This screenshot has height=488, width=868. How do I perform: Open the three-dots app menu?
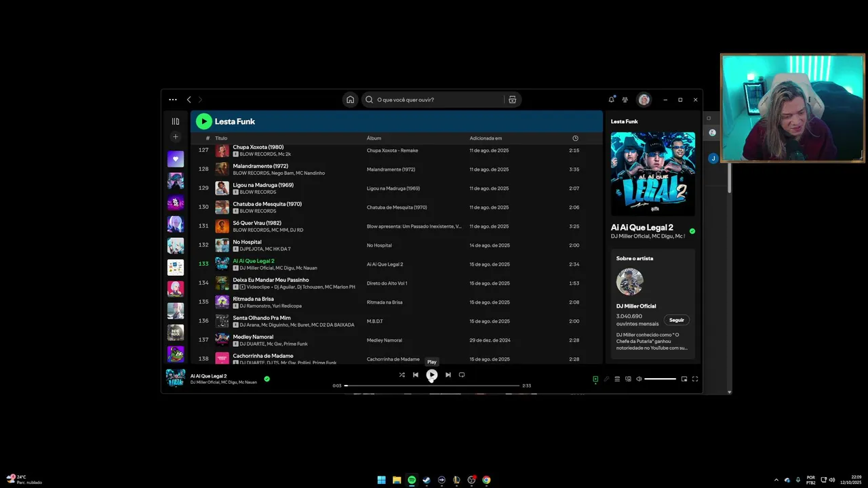point(173,100)
